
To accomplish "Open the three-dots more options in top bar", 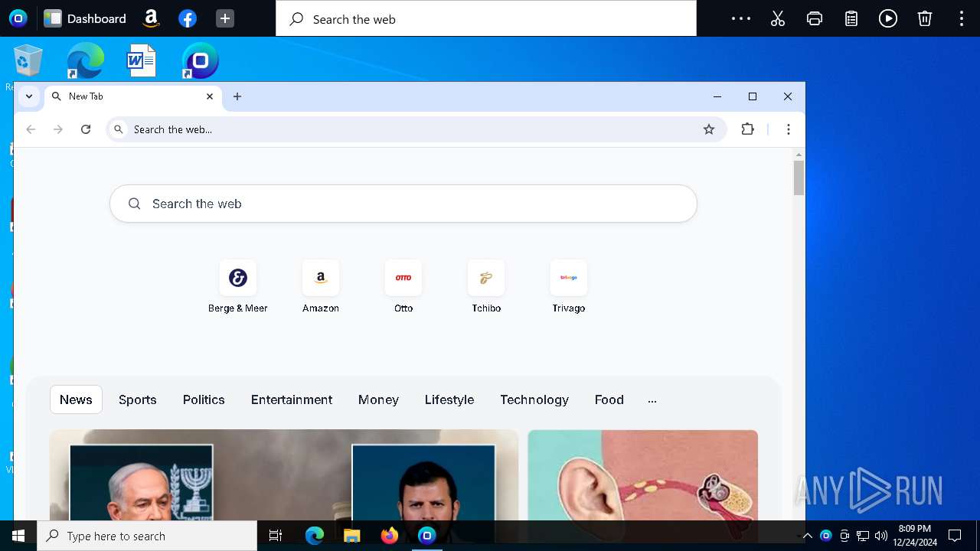I will (741, 18).
